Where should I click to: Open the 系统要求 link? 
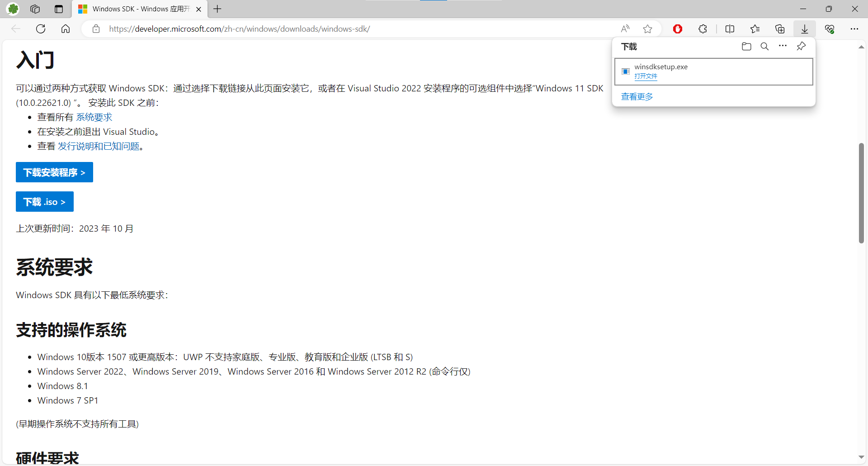(94, 117)
